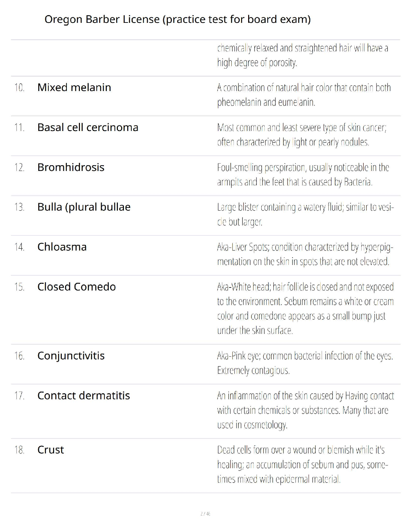Select the Bromhidrosis term
Screen dimensions: 411x532
click(71, 167)
